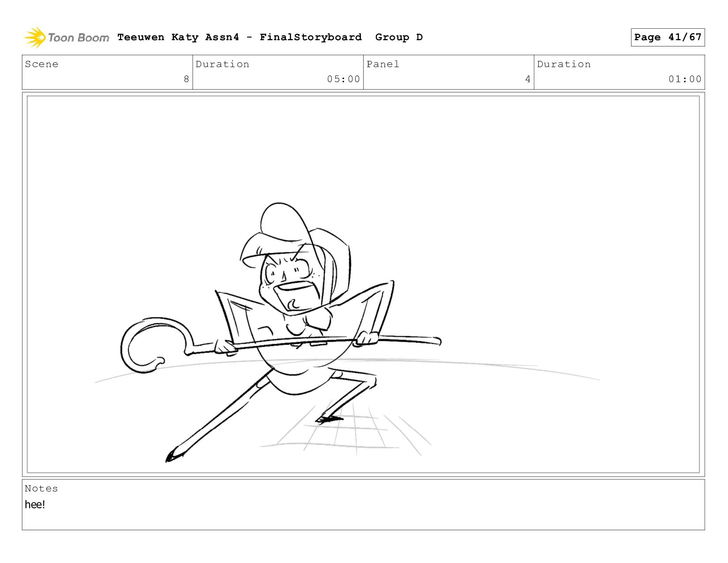Viewport: 728px width, 563px height.
Task: Select the scene duration value '05:00'
Action: tap(343, 79)
